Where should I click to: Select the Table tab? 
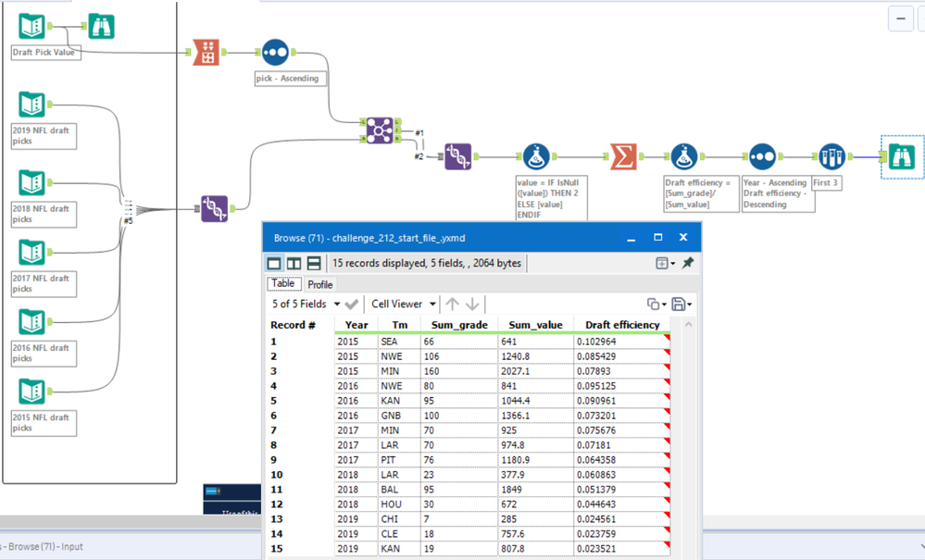[283, 284]
